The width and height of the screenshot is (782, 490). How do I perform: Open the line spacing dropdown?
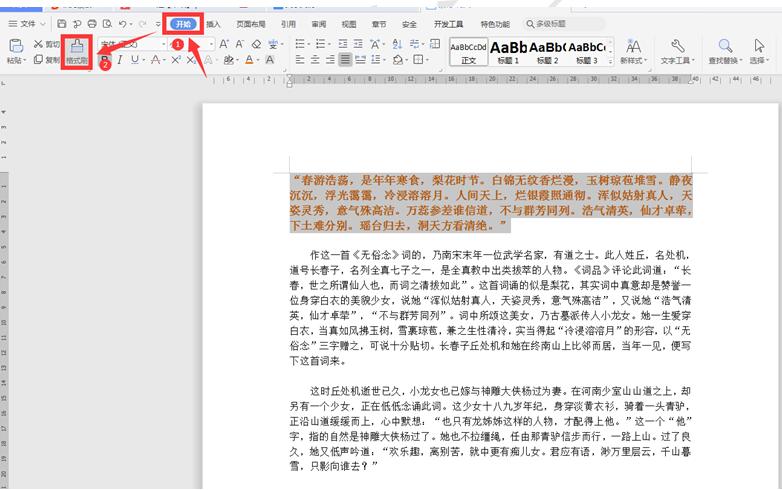(385, 60)
